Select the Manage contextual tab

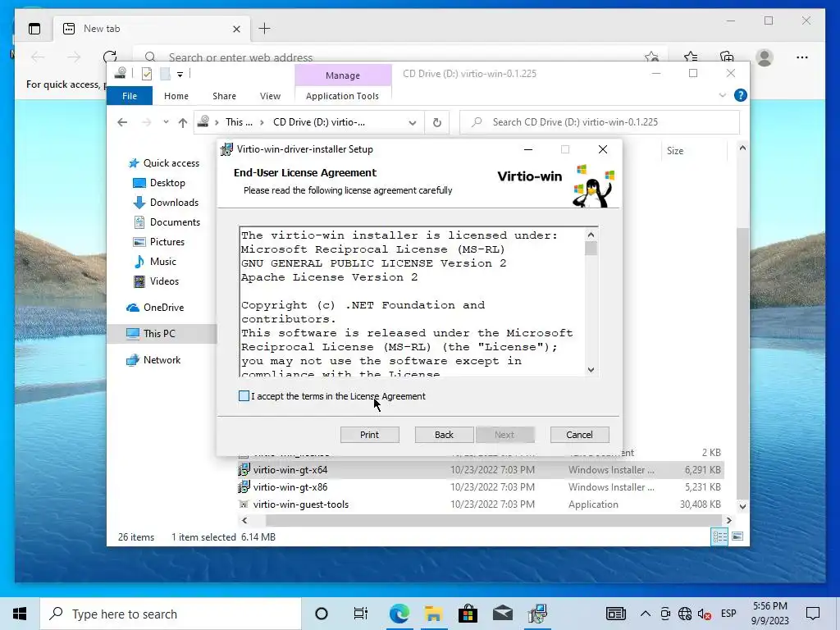click(x=343, y=75)
